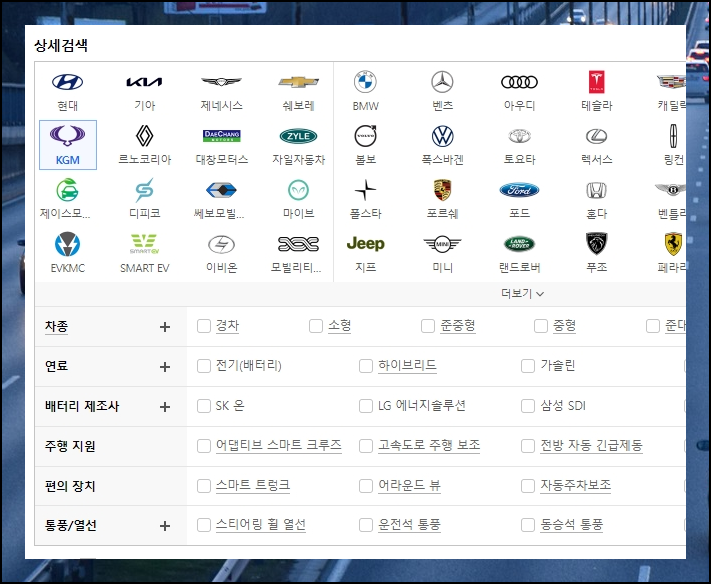Select the Audi (아우디) logo
This screenshot has height=584, width=711.
tap(519, 82)
